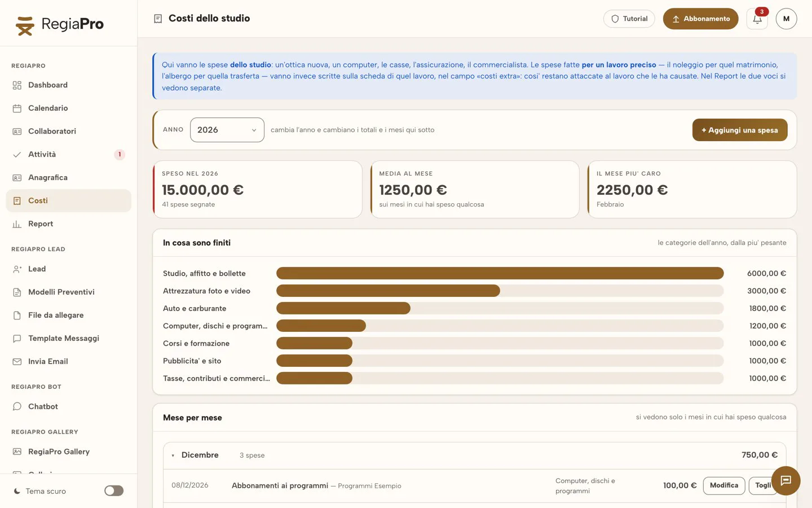Screen dimensions: 812x508
Task: Open floating chat support button
Action: point(786,481)
